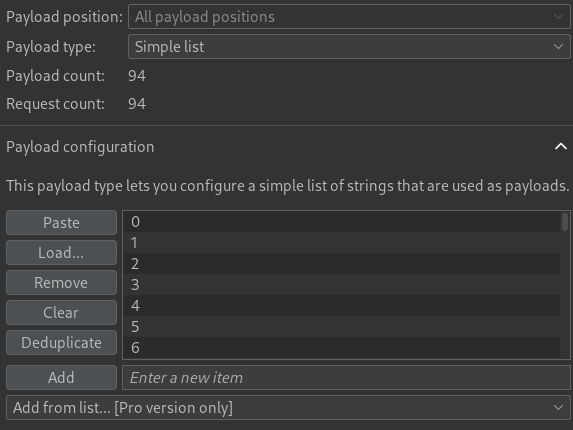Click the Payload configuration heading
This screenshot has height=430, width=573.
click(x=80, y=147)
